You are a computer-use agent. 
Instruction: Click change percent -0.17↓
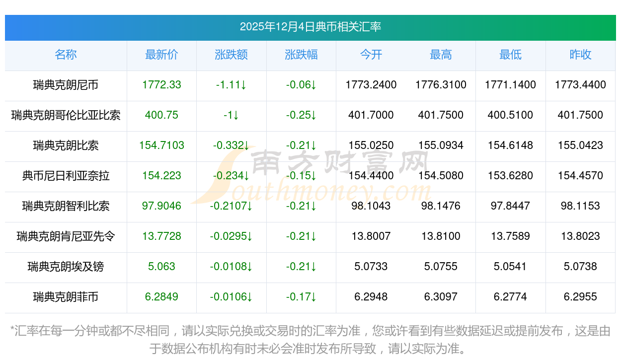(x=301, y=297)
